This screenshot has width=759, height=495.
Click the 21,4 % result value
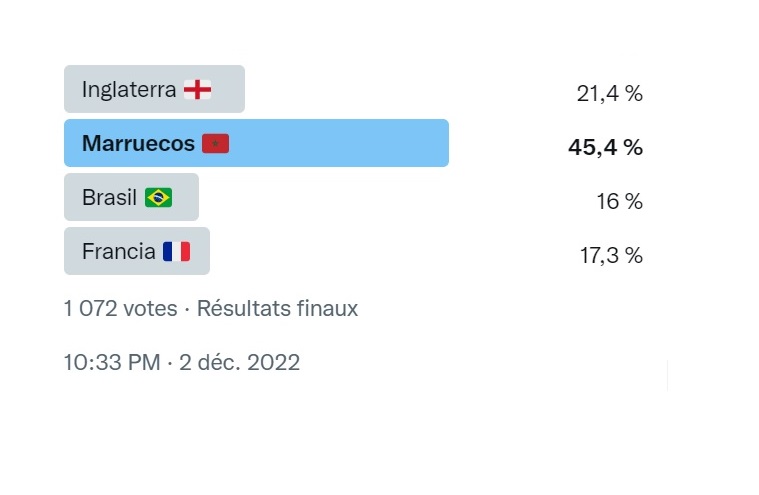coord(609,94)
